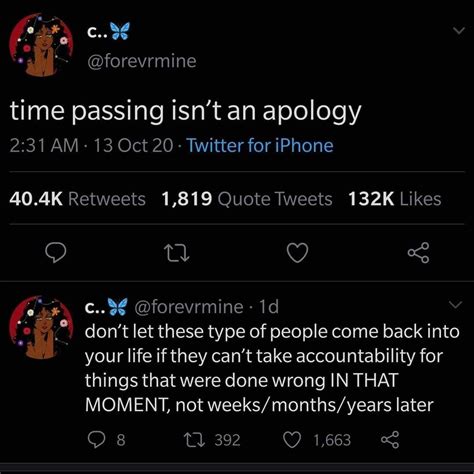Share the main tweet
The height and width of the screenshot is (474, 474).
click(419, 253)
